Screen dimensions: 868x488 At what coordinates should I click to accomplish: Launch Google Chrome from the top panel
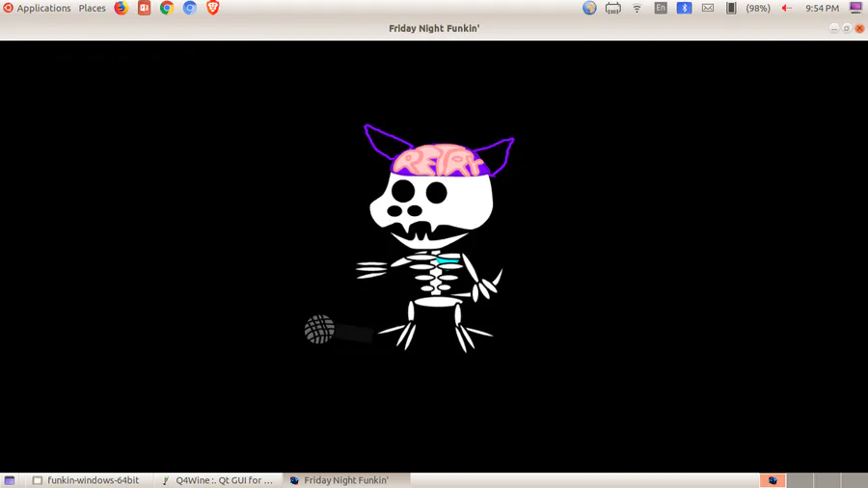(x=167, y=8)
